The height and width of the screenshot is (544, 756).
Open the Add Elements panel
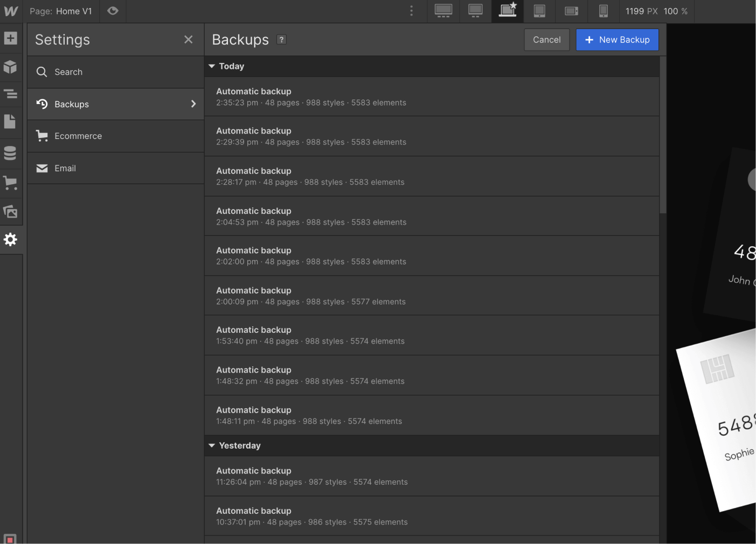(11, 38)
